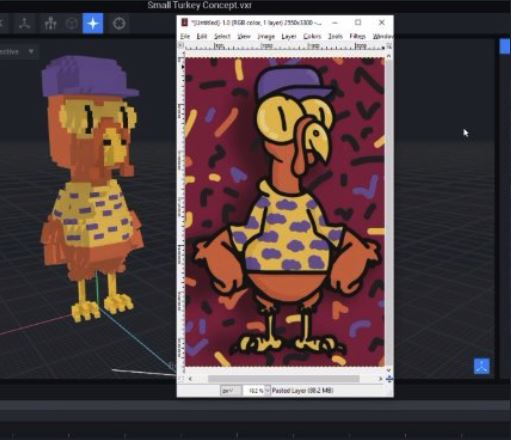Click blue scrollbar handle at right edge
Screen dimensions: 511x440
[505, 46]
